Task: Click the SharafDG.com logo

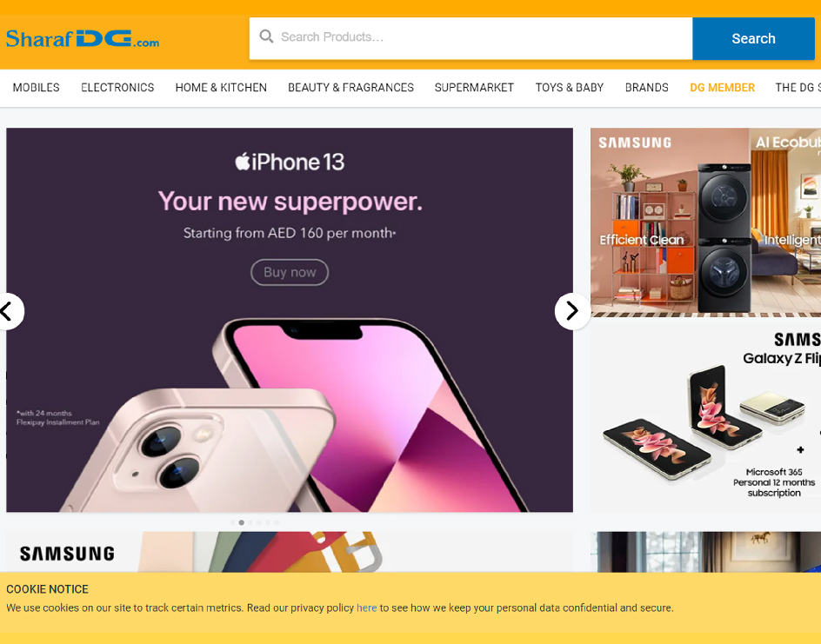Action: coord(83,39)
